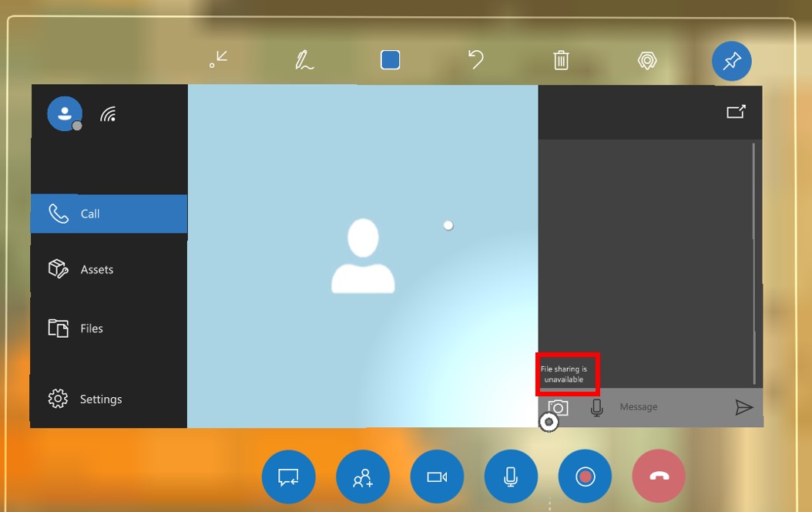Pop out the chat panel
Viewport: 812px width, 512px height.
pos(735,110)
